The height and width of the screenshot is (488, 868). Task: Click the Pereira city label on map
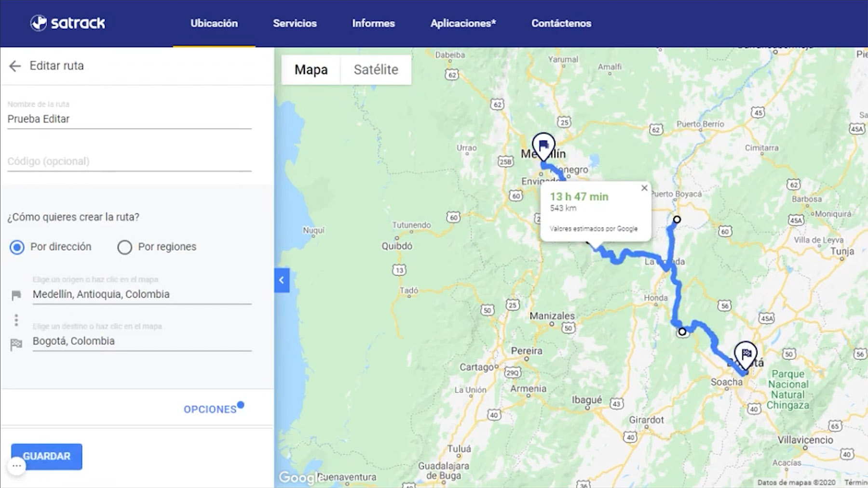[x=527, y=351]
